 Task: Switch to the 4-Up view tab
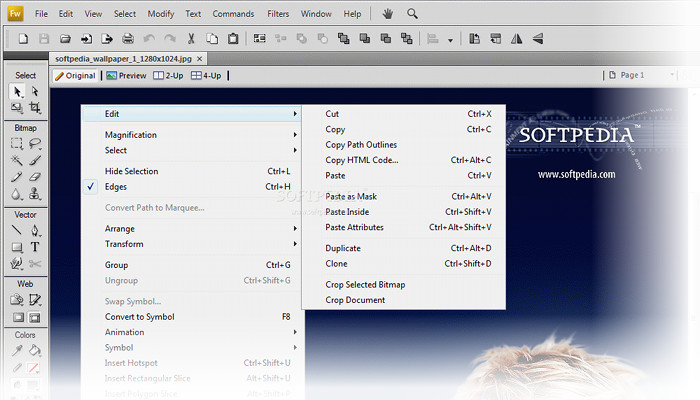tap(206, 75)
